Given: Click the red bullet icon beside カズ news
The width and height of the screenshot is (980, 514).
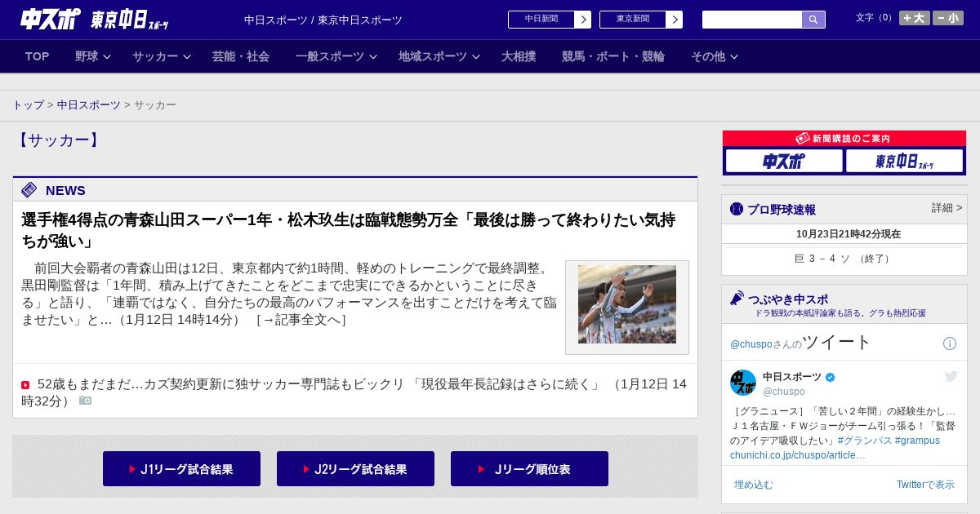Looking at the screenshot, I should point(25,385).
